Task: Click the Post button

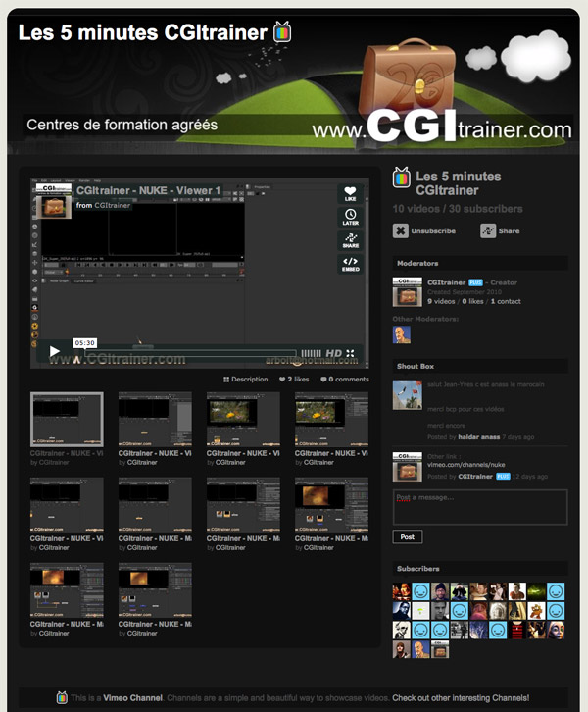Action: pyautogui.click(x=408, y=536)
